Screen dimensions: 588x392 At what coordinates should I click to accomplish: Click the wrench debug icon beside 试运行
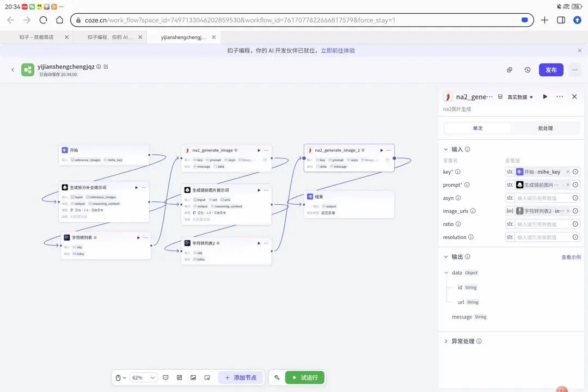point(277,378)
